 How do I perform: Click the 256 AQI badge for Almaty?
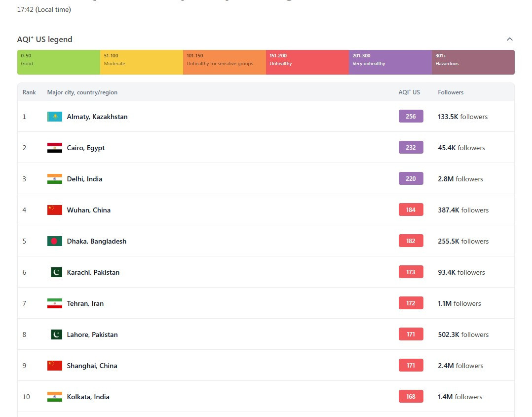coord(411,117)
